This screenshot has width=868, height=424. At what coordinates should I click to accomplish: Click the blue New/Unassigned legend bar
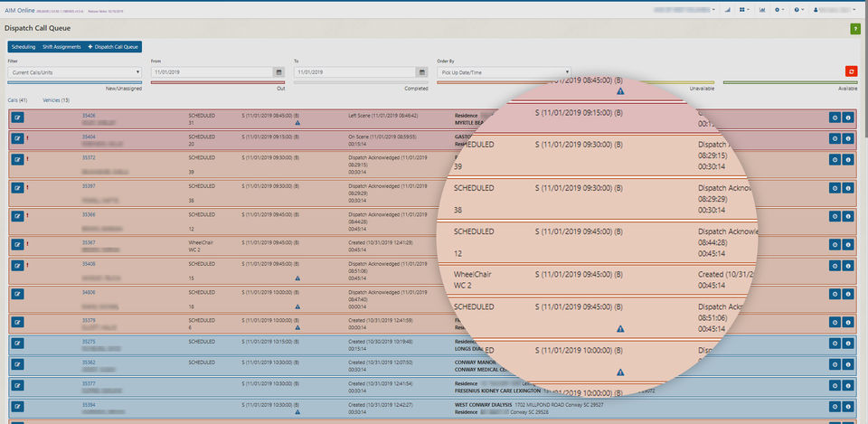pyautogui.click(x=75, y=82)
